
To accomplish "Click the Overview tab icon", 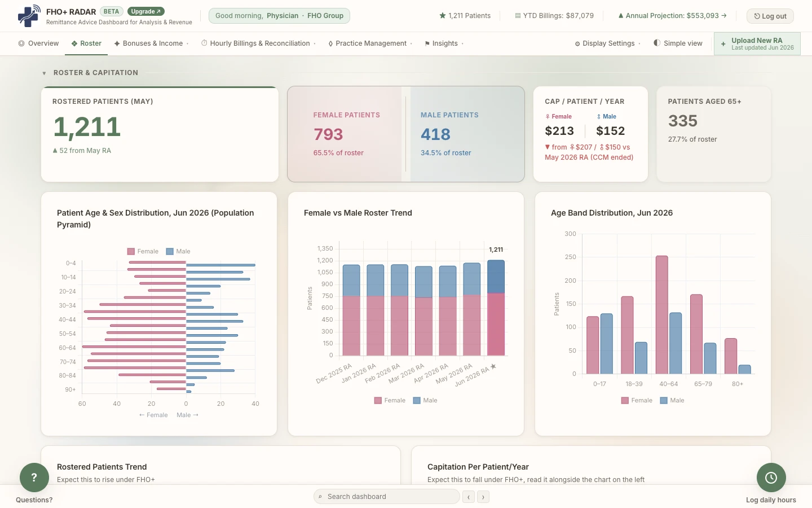I will [x=21, y=43].
